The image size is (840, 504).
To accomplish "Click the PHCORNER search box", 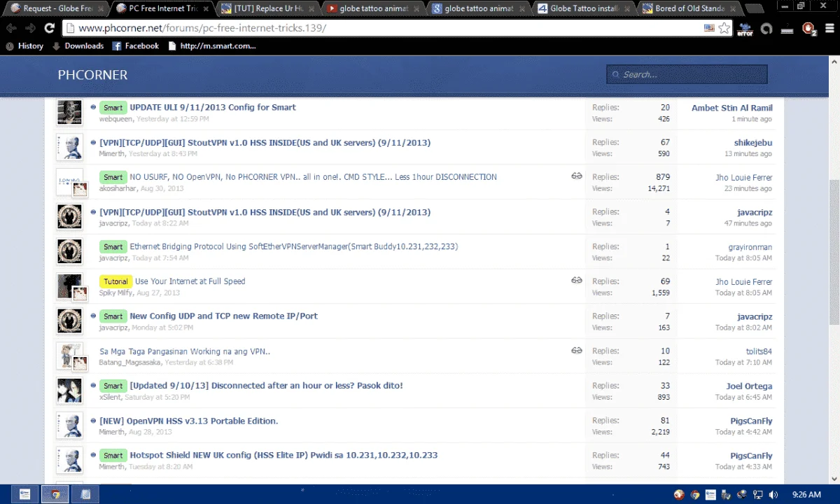I will (x=687, y=74).
